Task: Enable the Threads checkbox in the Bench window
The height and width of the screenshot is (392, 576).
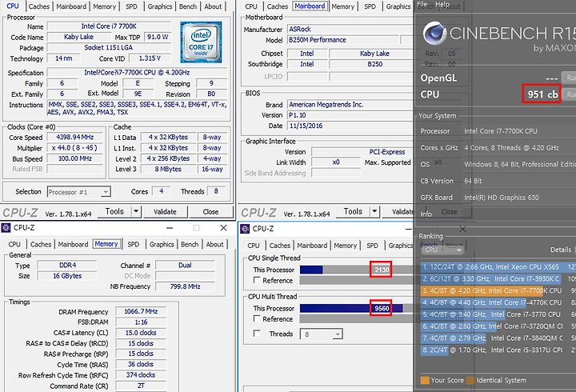Action: (x=257, y=334)
